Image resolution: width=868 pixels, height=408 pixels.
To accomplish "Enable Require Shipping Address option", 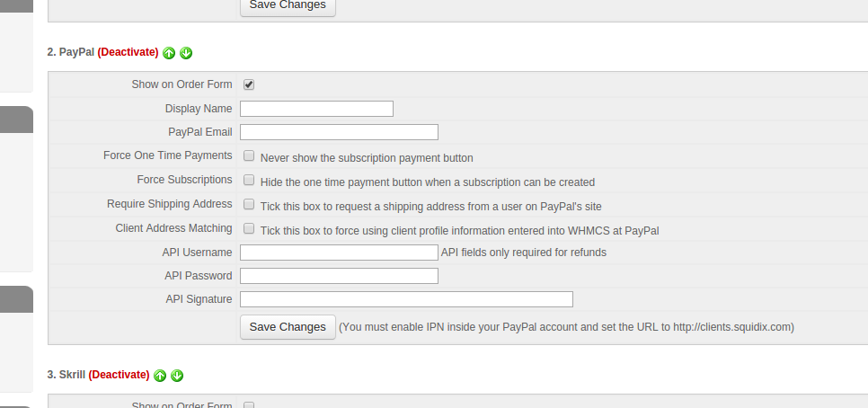I will (x=249, y=204).
